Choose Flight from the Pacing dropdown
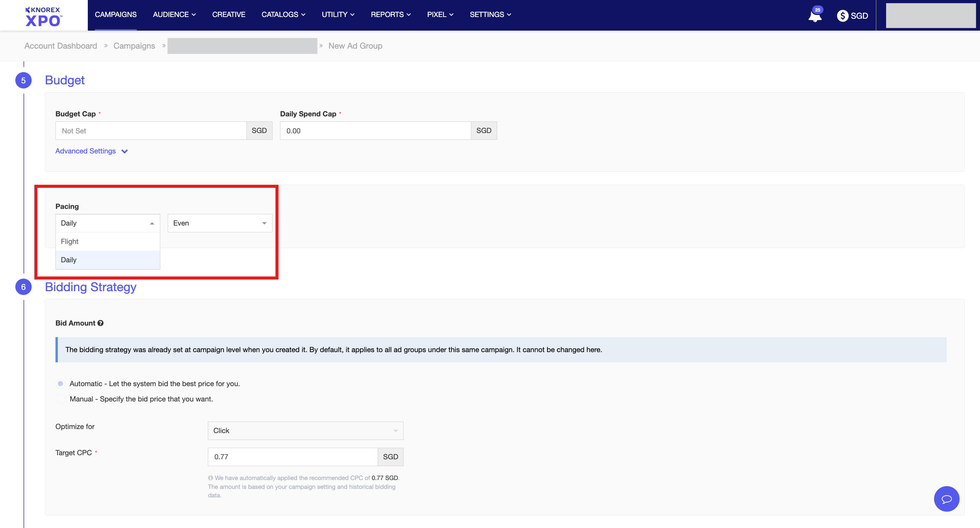Image resolution: width=980 pixels, height=528 pixels. click(70, 241)
